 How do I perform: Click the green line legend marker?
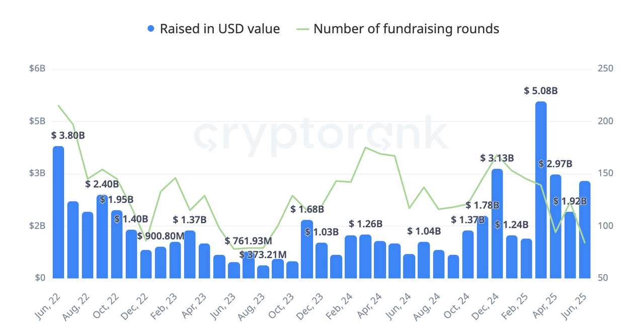302,29
